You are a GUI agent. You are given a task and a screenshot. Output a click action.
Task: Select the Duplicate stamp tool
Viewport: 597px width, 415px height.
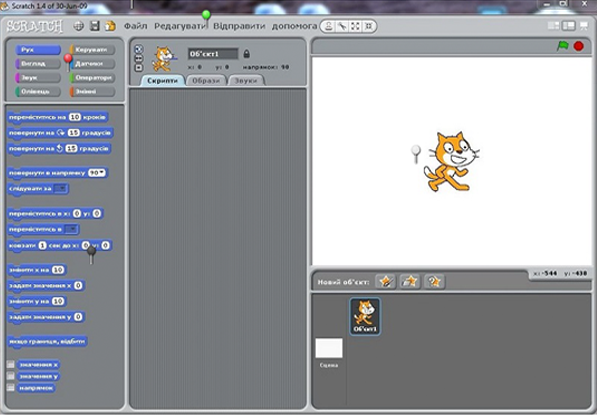point(329,26)
